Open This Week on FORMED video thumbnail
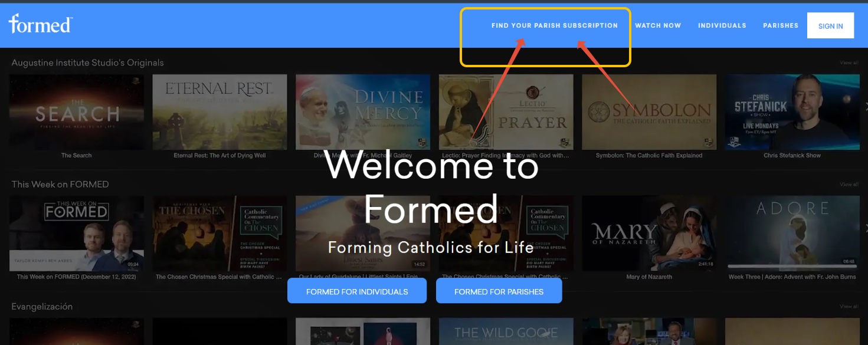The image size is (868, 345). pyautogui.click(x=77, y=234)
